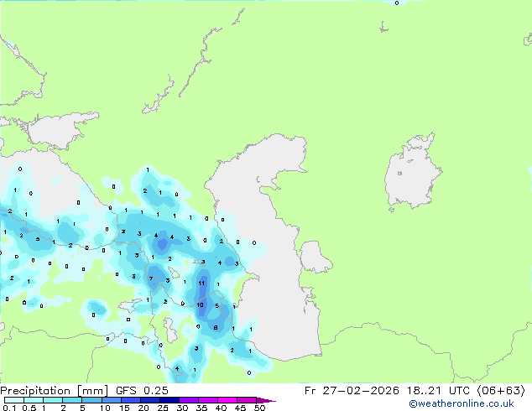The width and height of the screenshot is (532, 411).
Task: Click the '8' precipitation value on map
Action: coord(216,328)
